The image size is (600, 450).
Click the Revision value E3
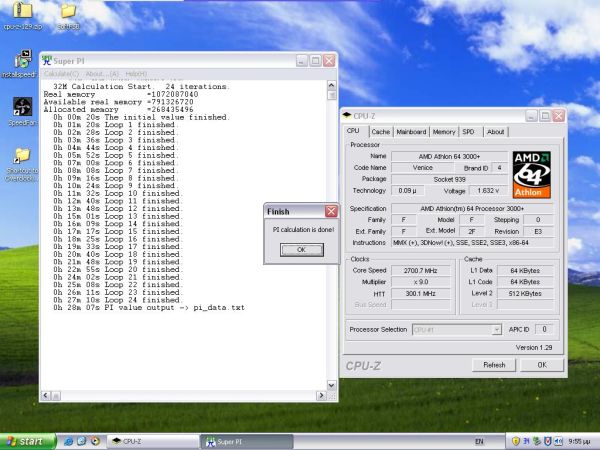[538, 232]
